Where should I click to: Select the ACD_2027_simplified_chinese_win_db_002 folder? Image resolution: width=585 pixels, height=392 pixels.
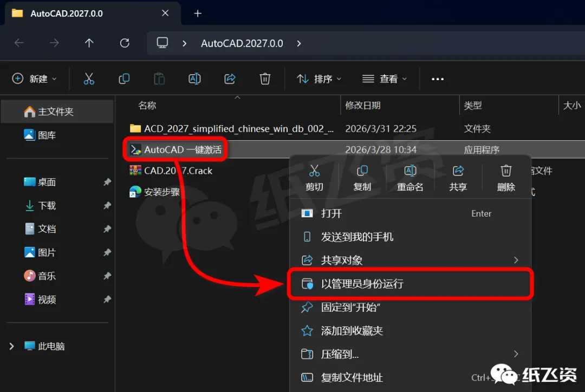point(232,129)
